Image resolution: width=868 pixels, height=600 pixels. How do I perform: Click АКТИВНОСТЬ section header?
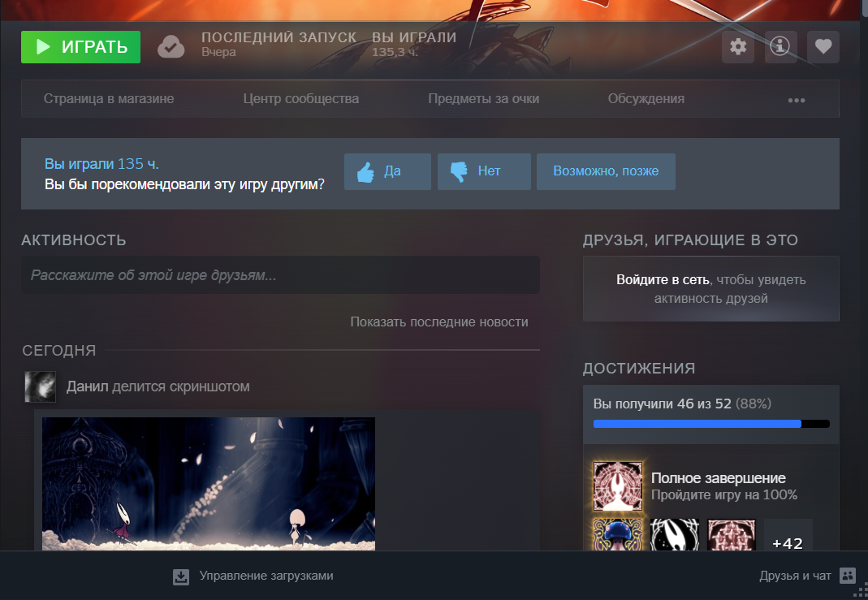pyautogui.click(x=74, y=240)
